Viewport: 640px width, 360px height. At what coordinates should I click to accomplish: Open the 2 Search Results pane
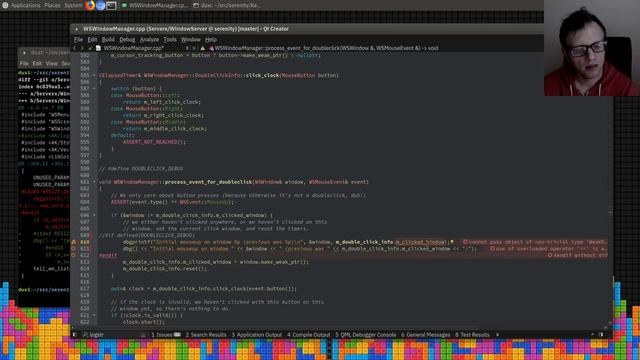coord(206,335)
